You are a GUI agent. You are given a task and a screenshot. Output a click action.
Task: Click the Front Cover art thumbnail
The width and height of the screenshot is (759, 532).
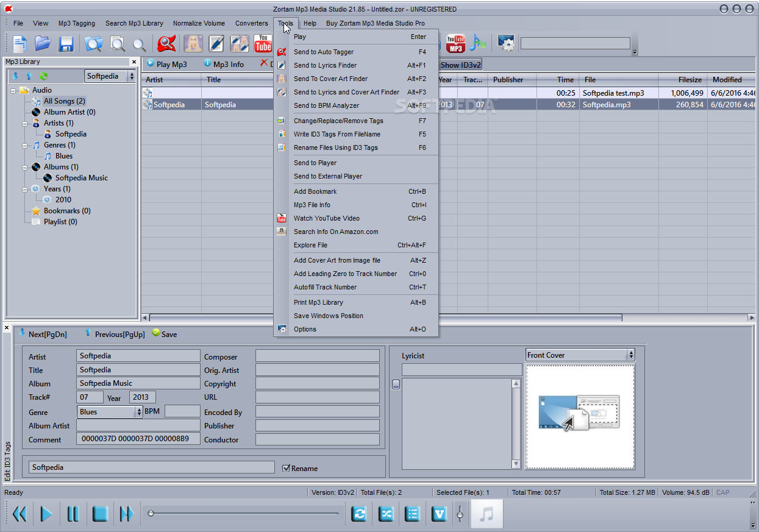[580, 417]
